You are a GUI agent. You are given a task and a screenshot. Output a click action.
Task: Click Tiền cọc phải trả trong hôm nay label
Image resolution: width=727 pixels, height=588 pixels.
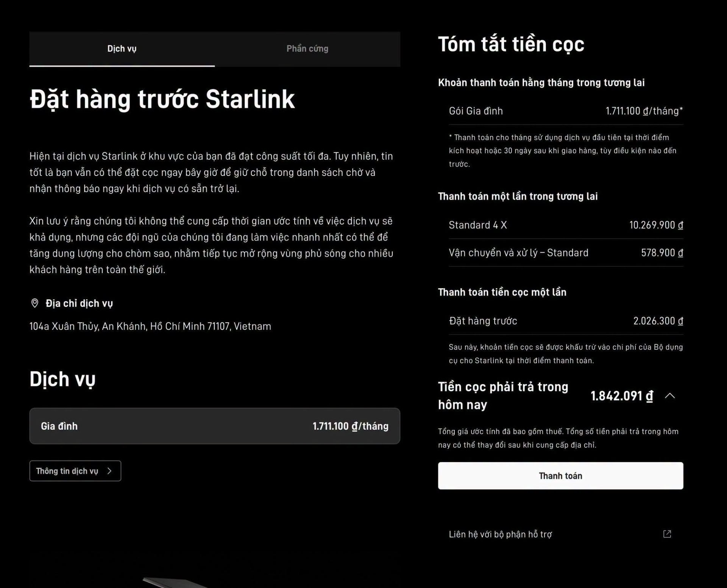503,396
